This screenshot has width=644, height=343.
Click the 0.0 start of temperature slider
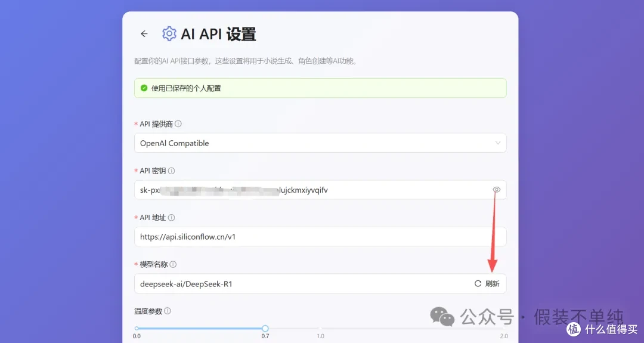(137, 328)
